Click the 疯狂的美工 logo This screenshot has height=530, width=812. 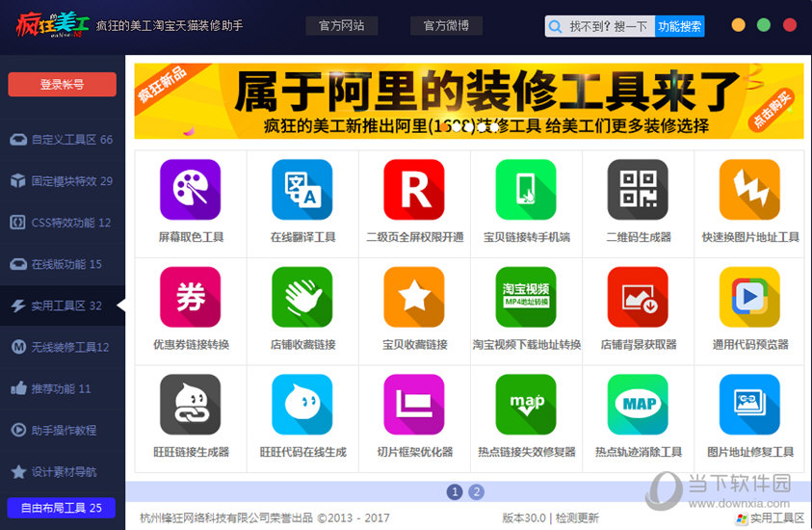tap(52, 24)
